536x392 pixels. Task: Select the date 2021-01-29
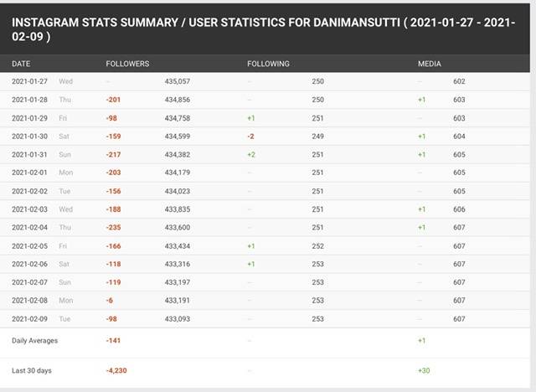coord(29,118)
